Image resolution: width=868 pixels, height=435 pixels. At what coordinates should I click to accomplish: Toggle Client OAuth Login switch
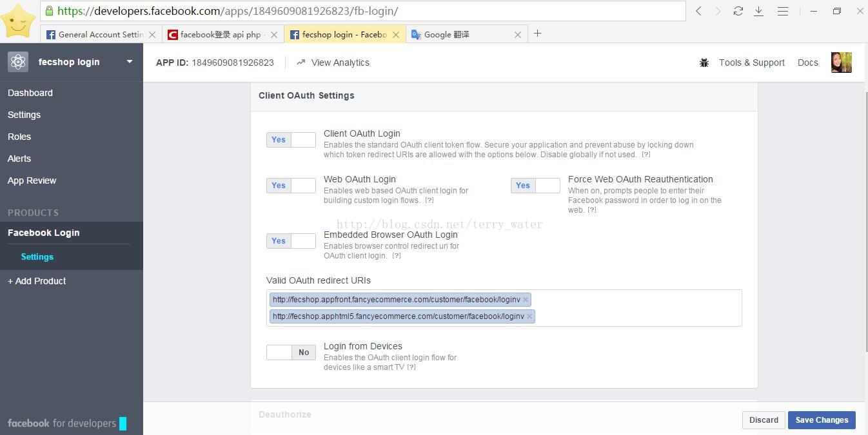(x=291, y=140)
